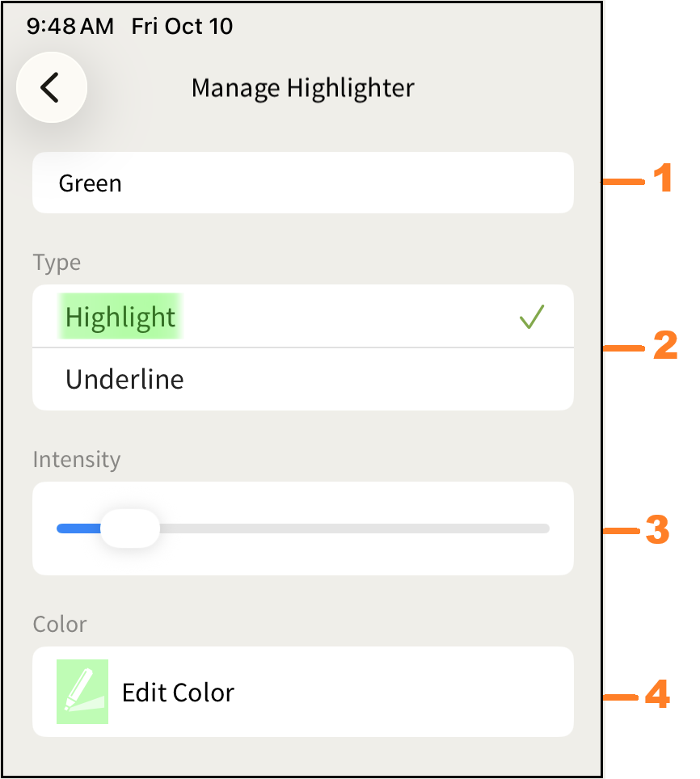This screenshot has height=779, width=700.
Task: Tap the Fri Oct 10 date
Action: click(x=182, y=27)
